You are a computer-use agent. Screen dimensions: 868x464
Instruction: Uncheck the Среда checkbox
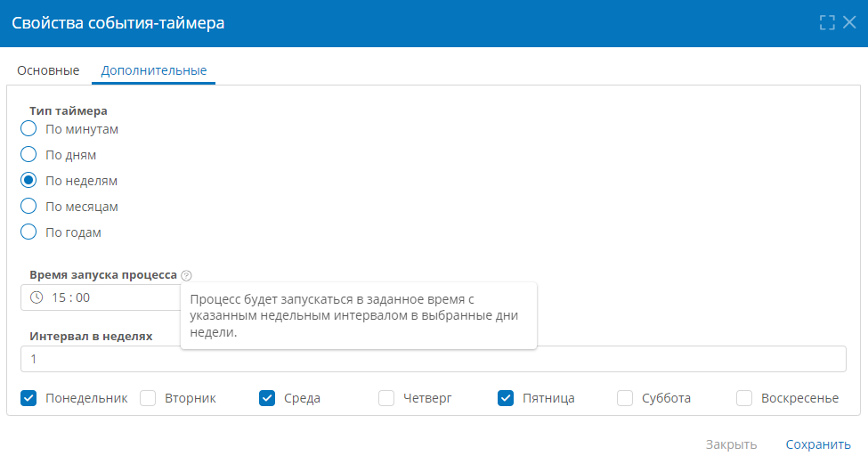[x=267, y=398]
